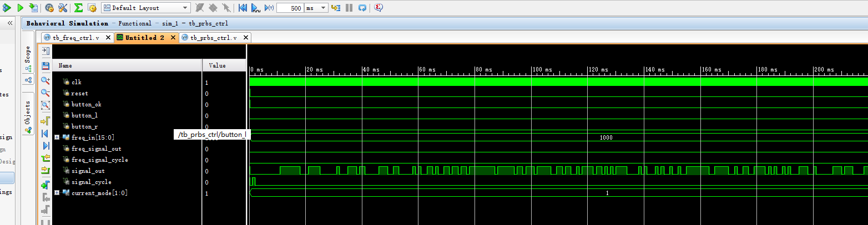Viewport: 868px width, 225px height.
Task: Click the Relaunch simulation icon
Action: [362, 8]
